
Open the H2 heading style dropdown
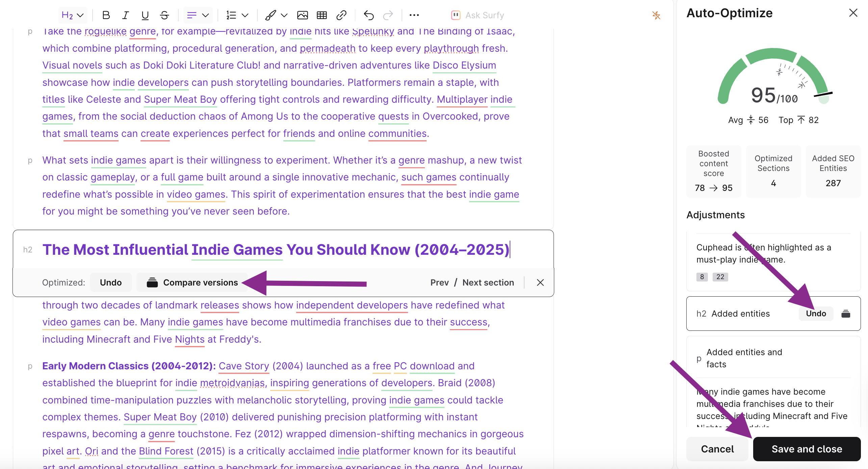pyautogui.click(x=72, y=15)
